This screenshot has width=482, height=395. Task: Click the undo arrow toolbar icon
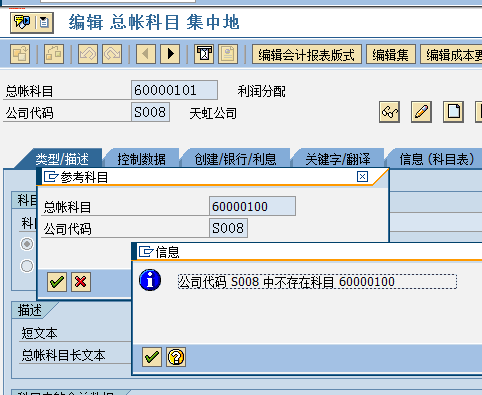[x=88, y=54]
